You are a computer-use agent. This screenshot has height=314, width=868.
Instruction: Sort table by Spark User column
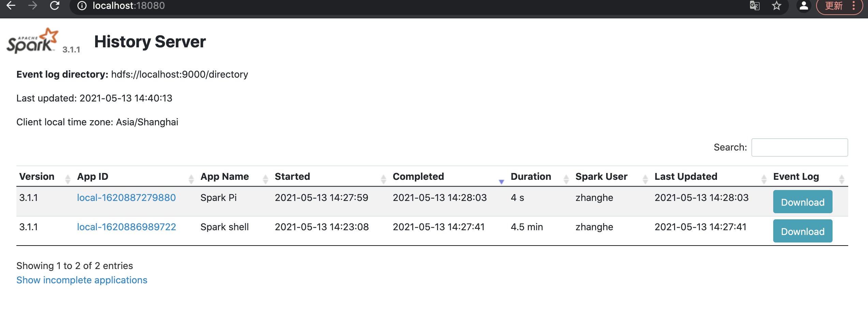pos(601,176)
